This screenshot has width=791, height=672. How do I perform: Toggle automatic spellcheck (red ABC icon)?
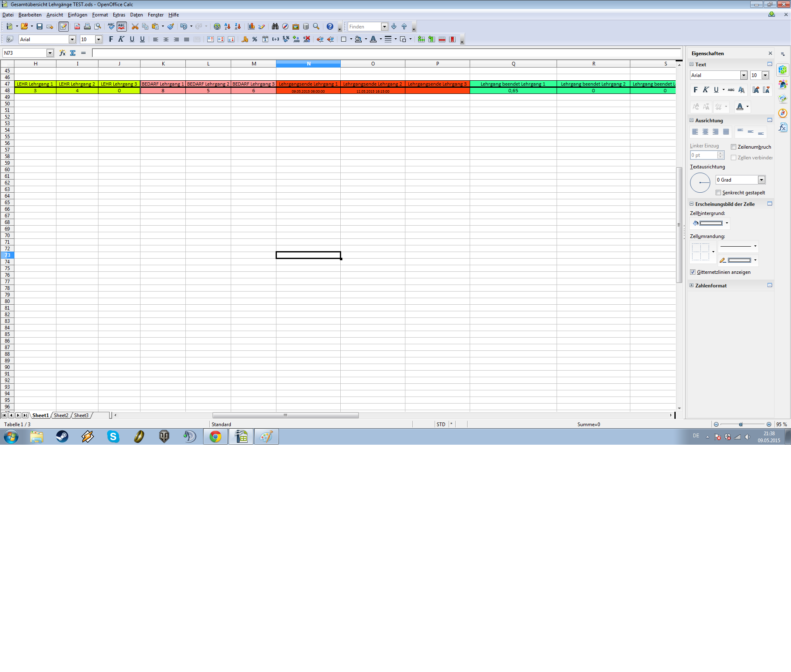tap(122, 27)
